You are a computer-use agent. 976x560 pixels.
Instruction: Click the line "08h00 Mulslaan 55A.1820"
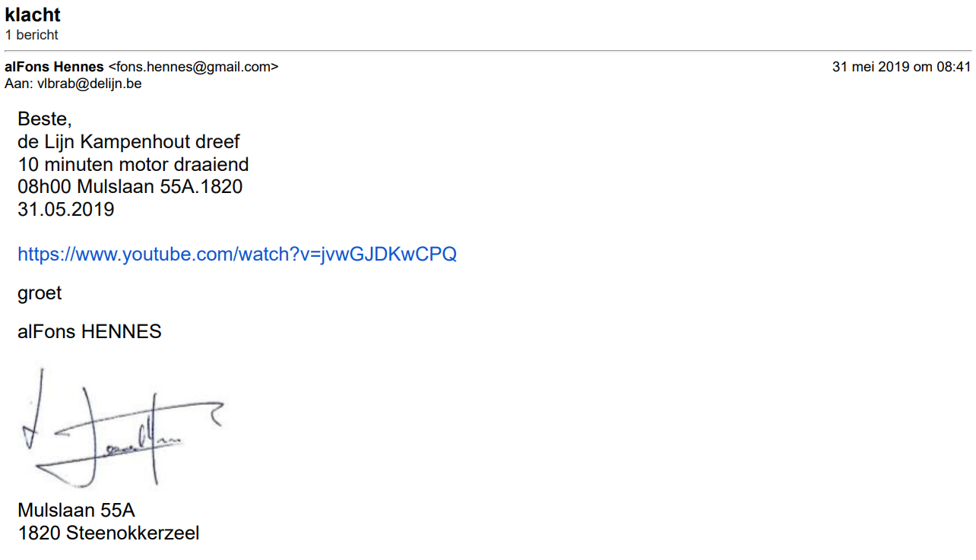130,186
